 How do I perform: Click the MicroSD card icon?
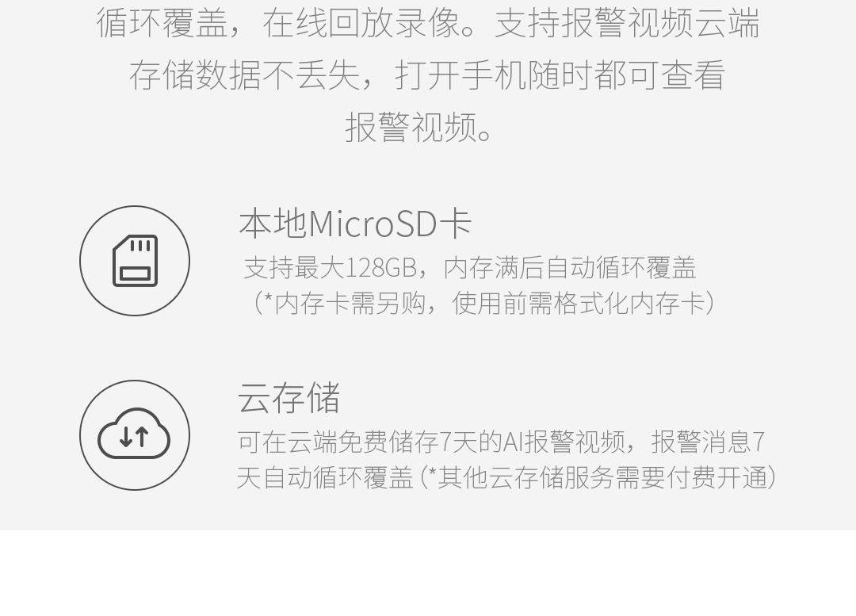click(x=135, y=261)
